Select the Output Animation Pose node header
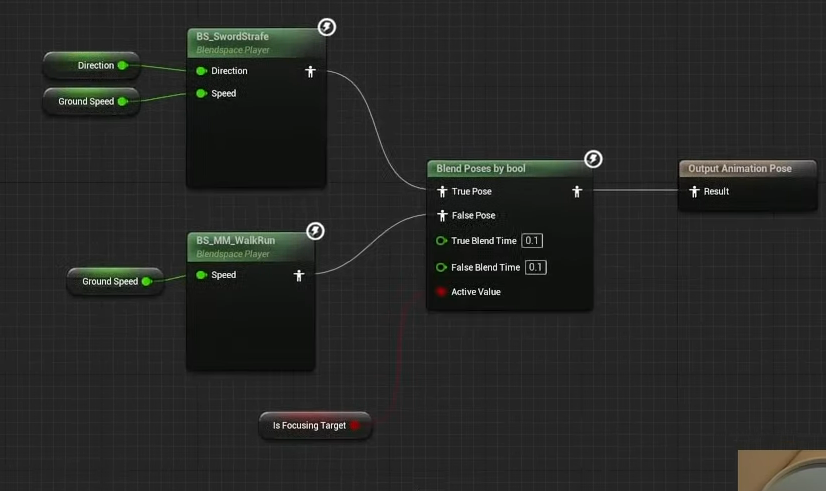826x491 pixels. 740,169
